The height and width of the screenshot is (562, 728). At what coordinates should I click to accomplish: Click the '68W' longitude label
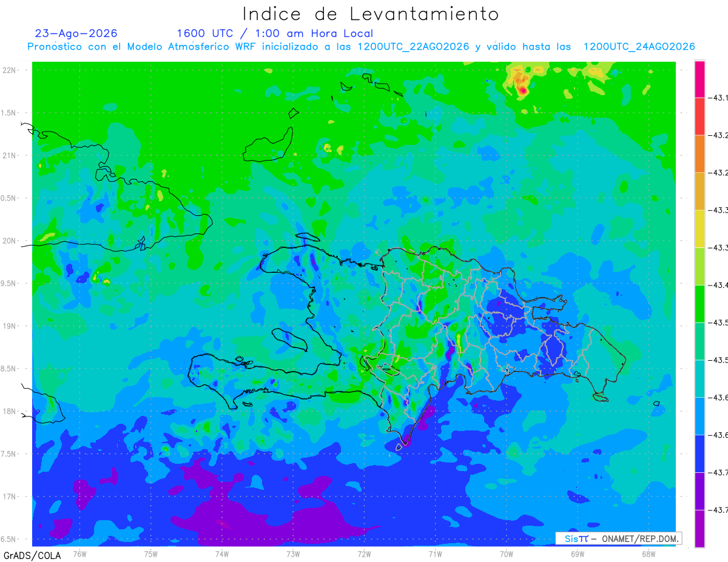[649, 554]
